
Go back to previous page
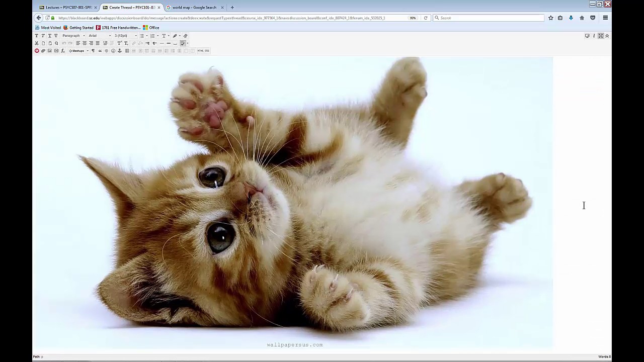(x=39, y=18)
